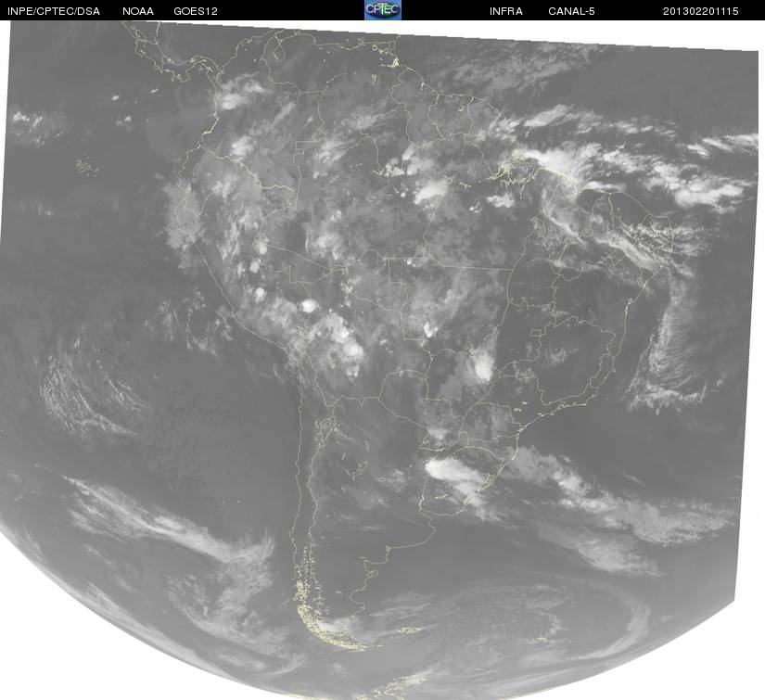
Task: Select the INFRA label in header
Action: click(x=506, y=11)
